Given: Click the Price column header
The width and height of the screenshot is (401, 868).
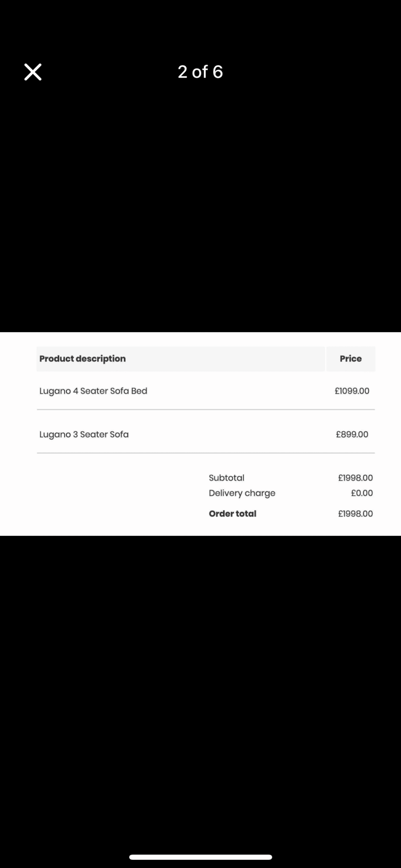Looking at the screenshot, I should pyautogui.click(x=350, y=359).
